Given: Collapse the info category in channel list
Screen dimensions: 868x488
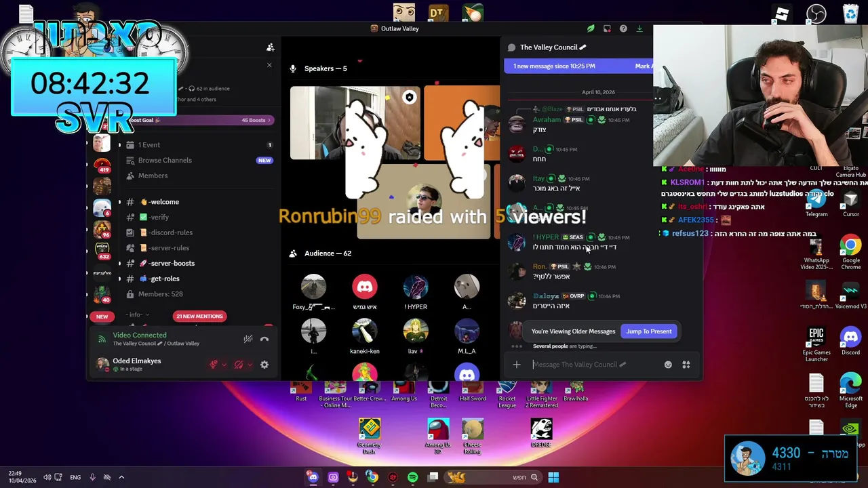Looking at the screenshot, I should tap(138, 314).
